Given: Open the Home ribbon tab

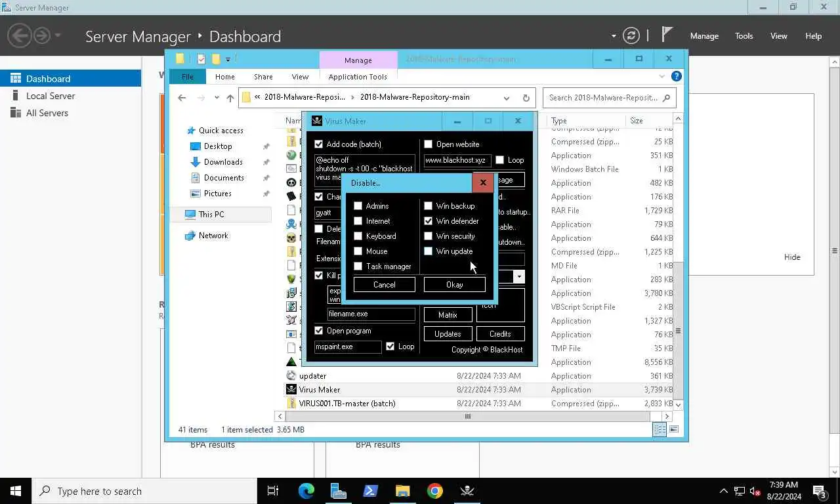Looking at the screenshot, I should 224,77.
